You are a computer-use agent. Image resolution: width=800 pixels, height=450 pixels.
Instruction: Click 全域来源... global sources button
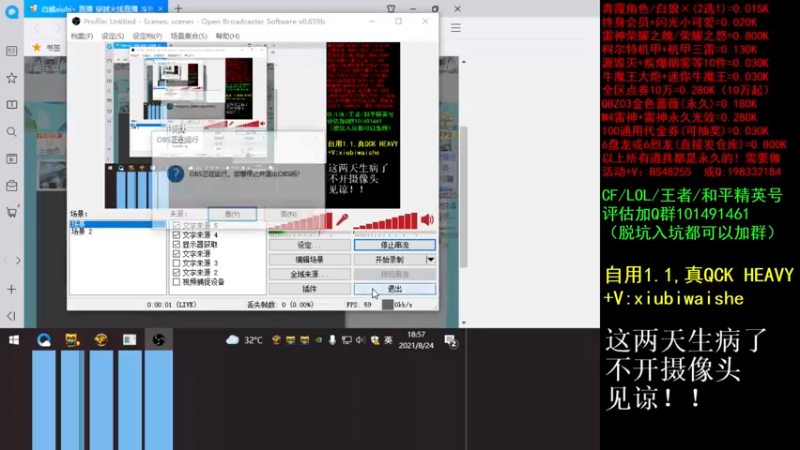(309, 274)
